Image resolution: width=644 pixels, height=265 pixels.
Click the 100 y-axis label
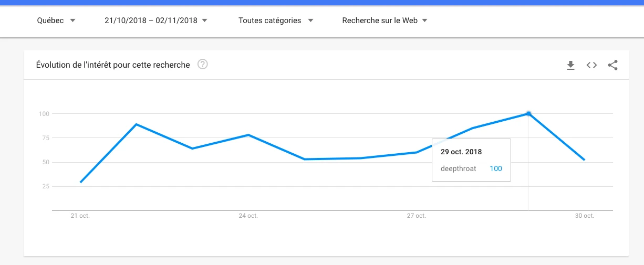point(44,114)
